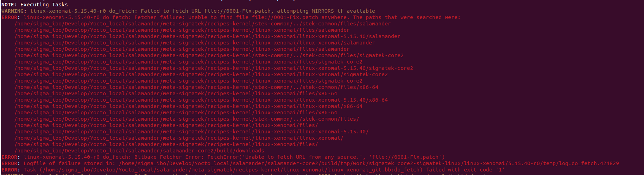This screenshot has width=644, height=175.
Task: Click the linux-xenomai-5.15.40/sigmatek-core2 path line
Action: pos(214,68)
